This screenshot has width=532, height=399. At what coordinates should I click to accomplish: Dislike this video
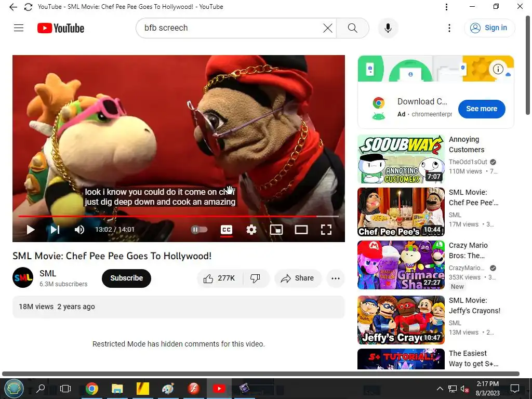[x=255, y=278]
